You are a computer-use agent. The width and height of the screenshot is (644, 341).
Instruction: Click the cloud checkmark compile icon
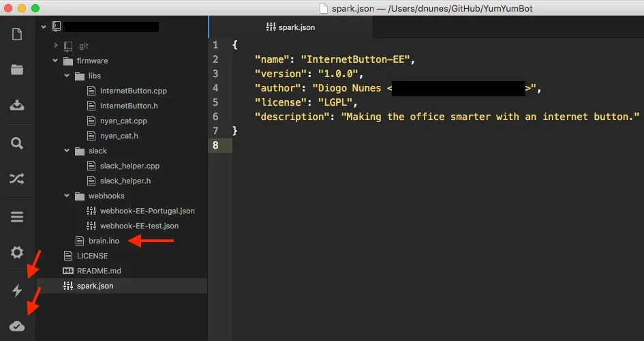[17, 327]
